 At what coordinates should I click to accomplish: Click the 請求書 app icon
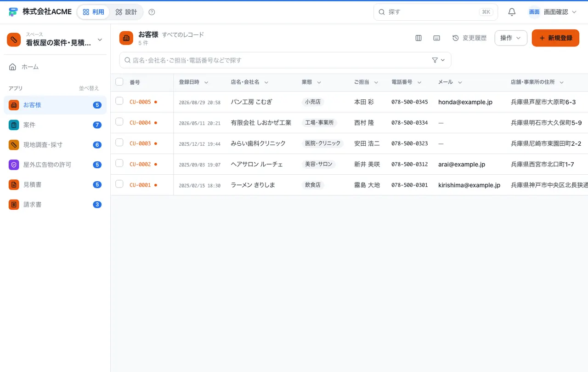(14, 204)
